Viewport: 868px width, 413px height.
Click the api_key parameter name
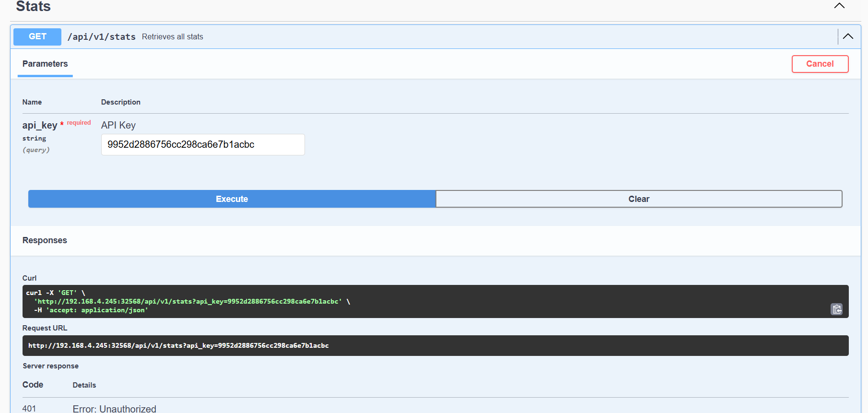pyautogui.click(x=40, y=125)
